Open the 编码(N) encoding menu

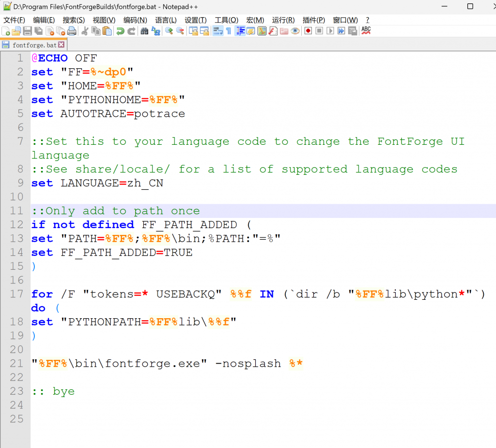pos(135,20)
